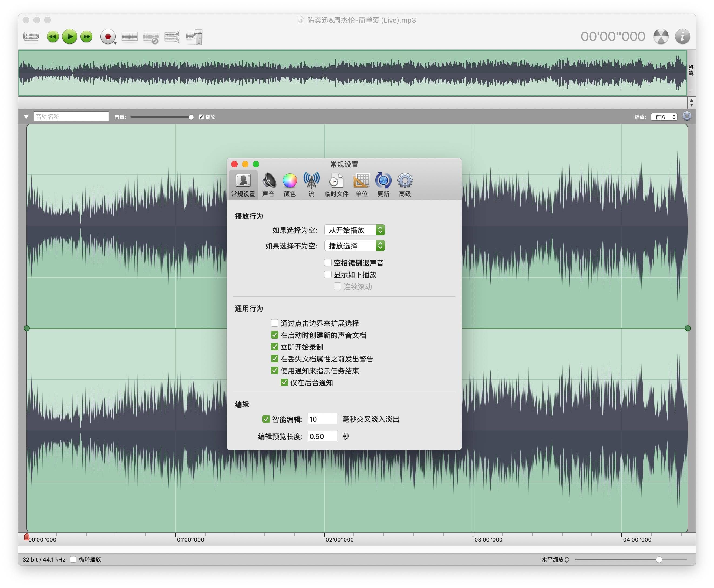The image size is (714, 588).
Task: Uncheck the 立即开始录制 option
Action: 275,347
